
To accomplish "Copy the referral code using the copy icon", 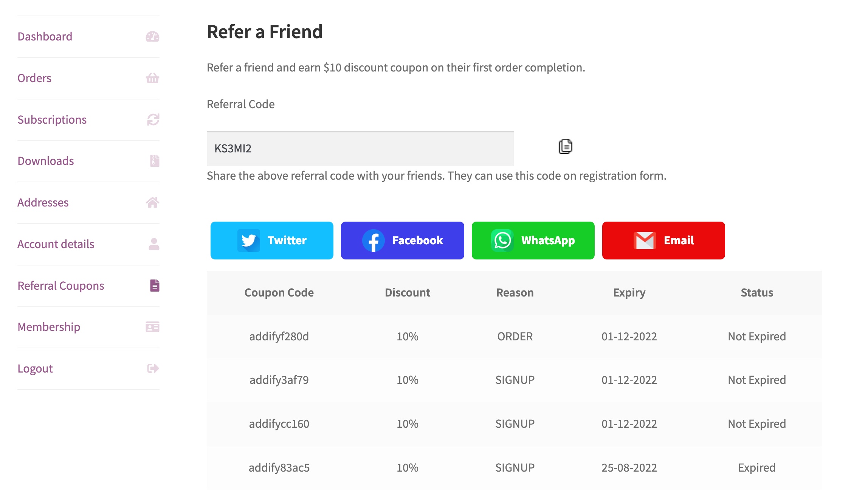I will (x=565, y=147).
